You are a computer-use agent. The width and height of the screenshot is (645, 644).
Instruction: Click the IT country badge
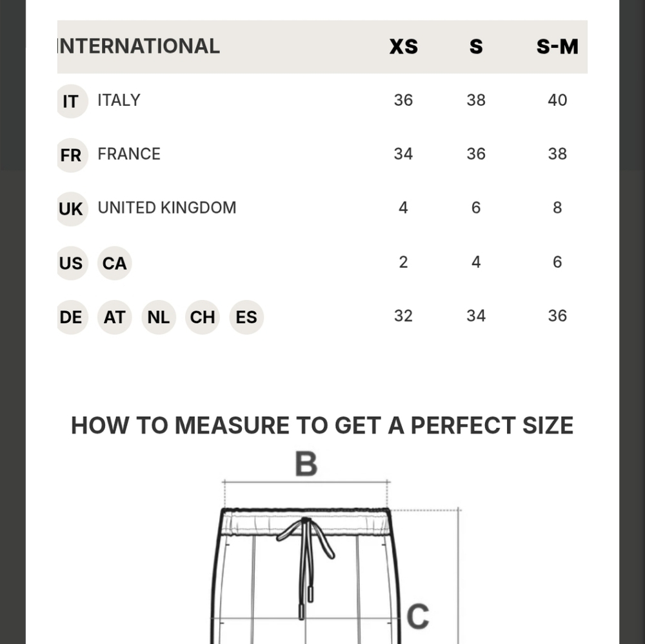[x=72, y=101]
